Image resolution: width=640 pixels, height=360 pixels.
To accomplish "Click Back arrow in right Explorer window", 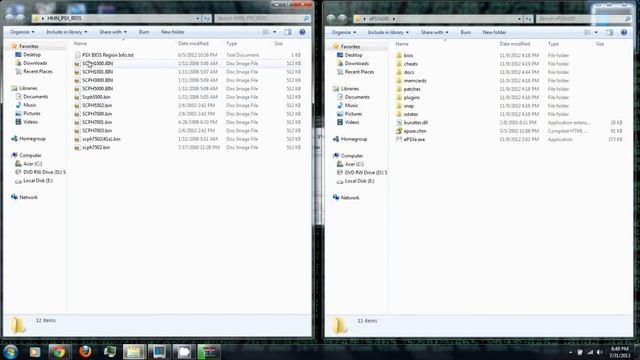I will pyautogui.click(x=331, y=18).
